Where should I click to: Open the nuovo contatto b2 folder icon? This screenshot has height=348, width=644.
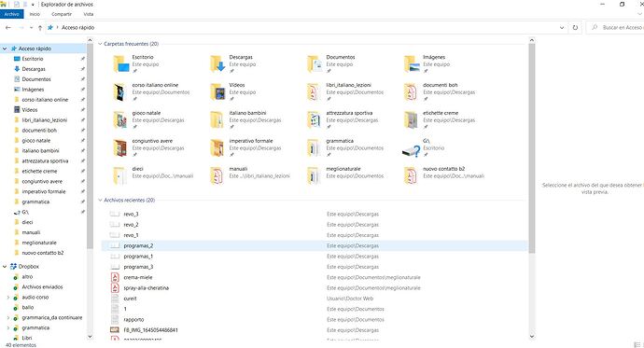(411, 175)
